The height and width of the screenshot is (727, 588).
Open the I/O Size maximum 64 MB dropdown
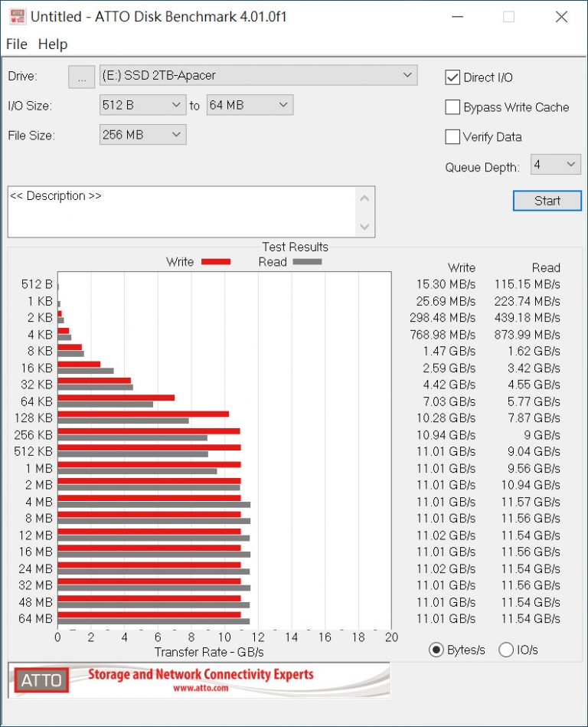[x=250, y=105]
